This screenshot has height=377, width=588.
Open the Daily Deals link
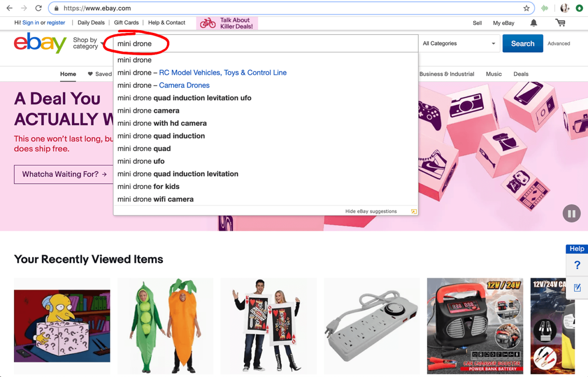pyautogui.click(x=91, y=23)
